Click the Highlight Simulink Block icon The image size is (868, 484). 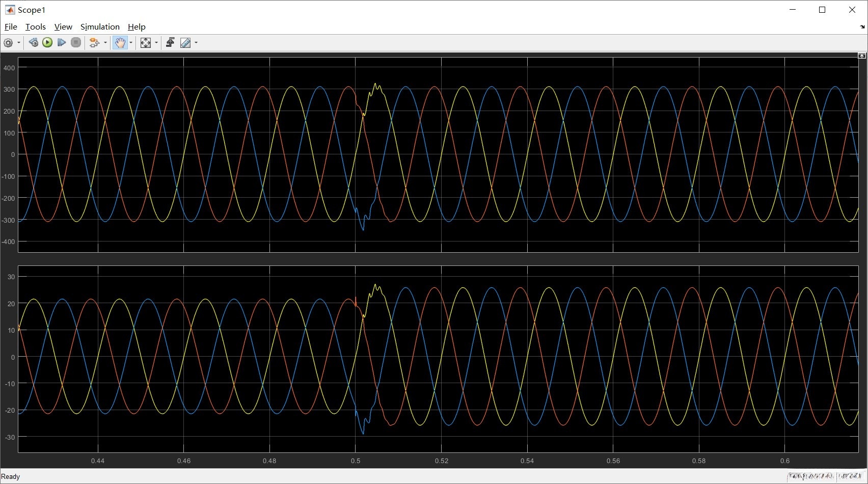click(x=94, y=43)
